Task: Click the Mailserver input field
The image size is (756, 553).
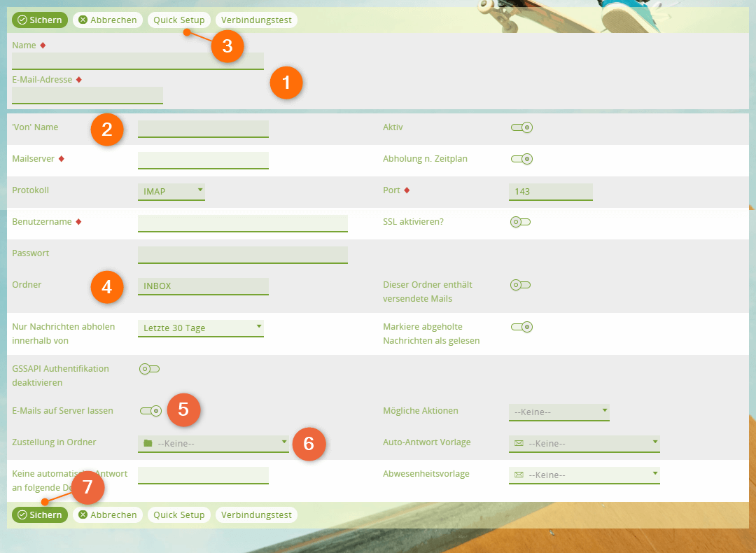Action: (203, 160)
